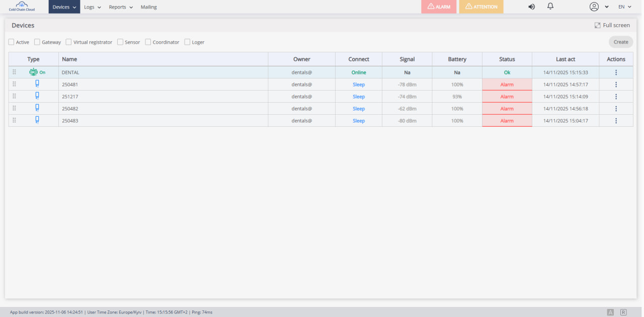The width and height of the screenshot is (644, 317).
Task: Click the red ALARM indicator button
Action: pyautogui.click(x=439, y=7)
